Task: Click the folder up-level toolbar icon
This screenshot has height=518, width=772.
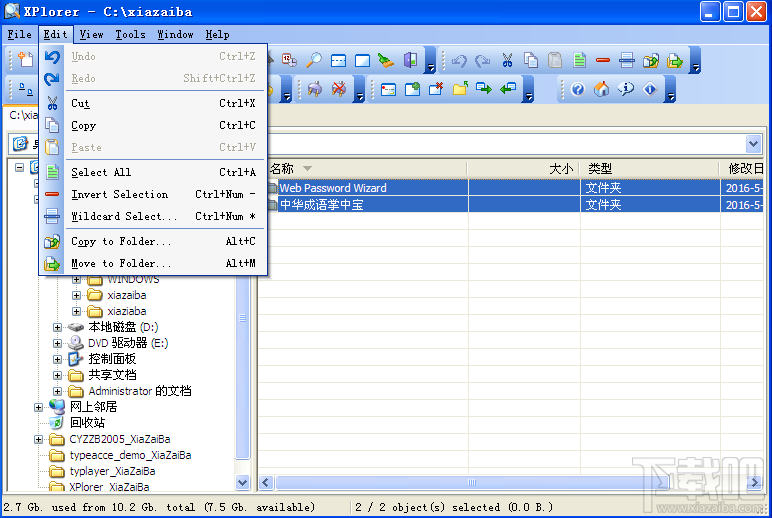Action: [460, 89]
